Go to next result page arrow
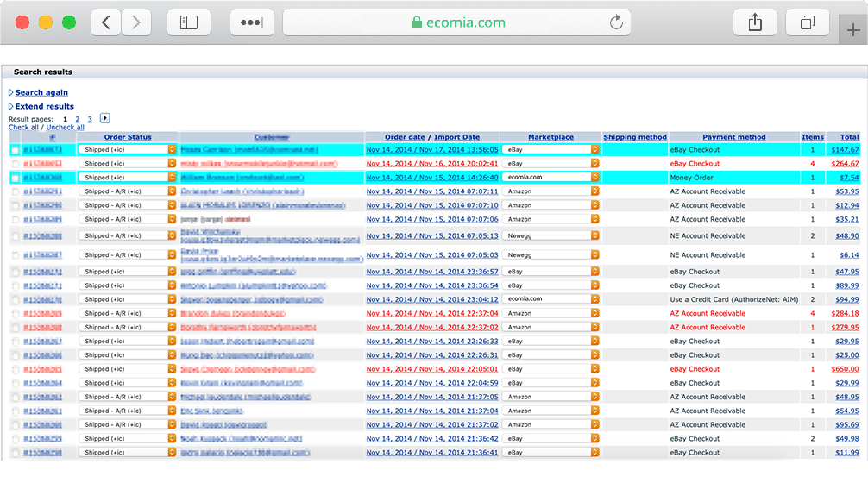Viewport: 868px width, 489px height. (x=105, y=118)
